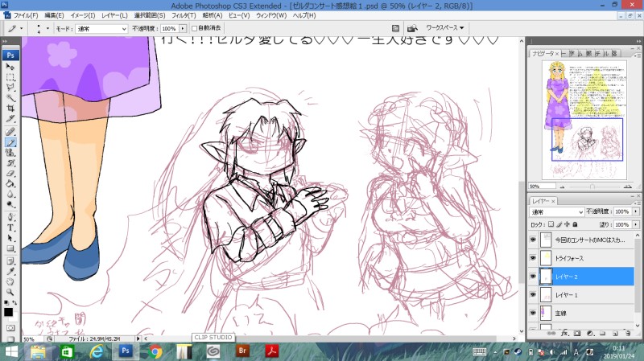
Task: Select the Clone Stamp tool
Action: (10, 153)
